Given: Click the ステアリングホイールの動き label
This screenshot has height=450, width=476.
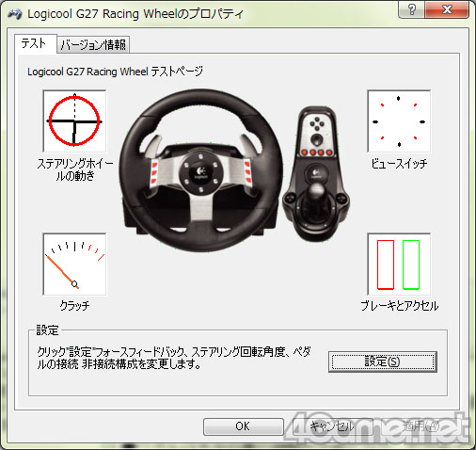Looking at the screenshot, I should click(x=75, y=169).
